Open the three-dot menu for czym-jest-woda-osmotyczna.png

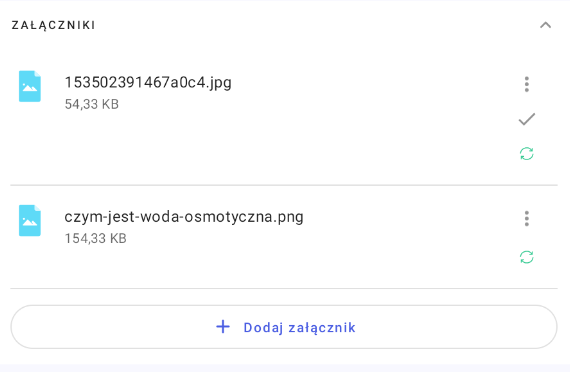tap(526, 218)
